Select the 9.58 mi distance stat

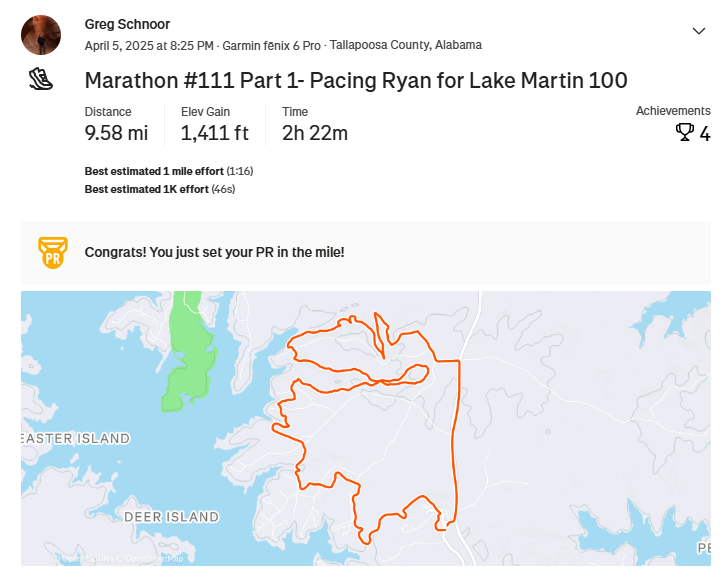click(x=116, y=133)
